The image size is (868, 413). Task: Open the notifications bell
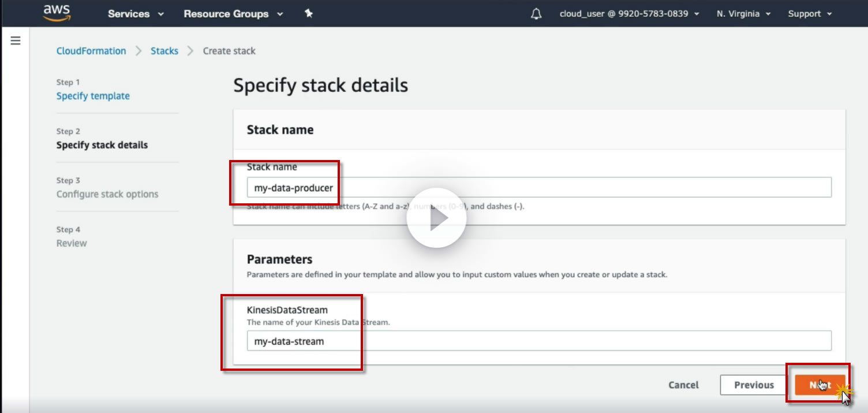(x=536, y=14)
